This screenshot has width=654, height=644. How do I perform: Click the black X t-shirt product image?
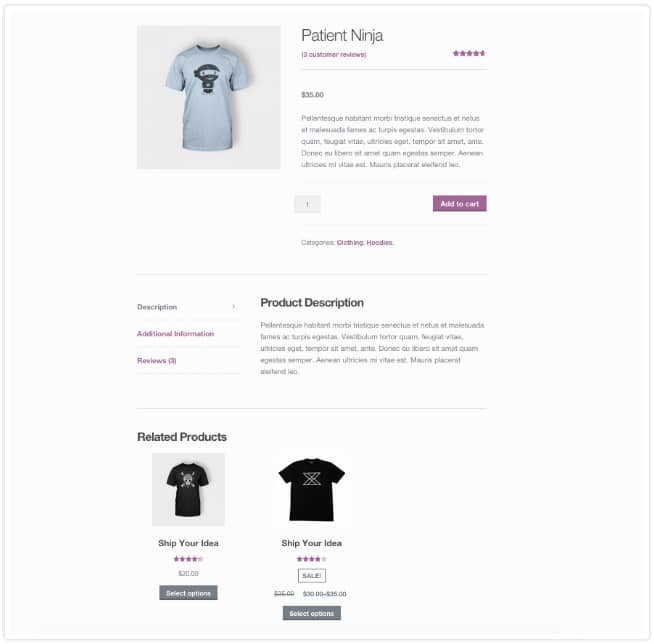312,489
